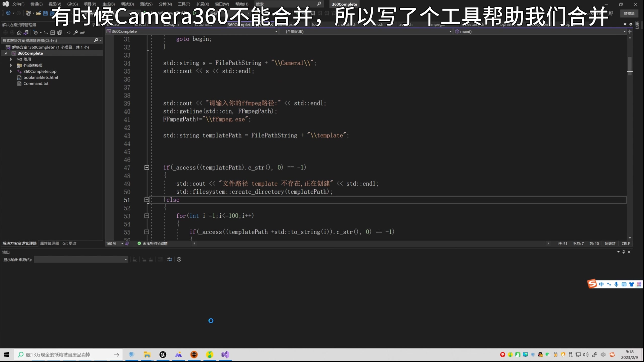This screenshot has width=644, height=362.
Task: Click View Code angle-brackets icon
Action: 69,32
